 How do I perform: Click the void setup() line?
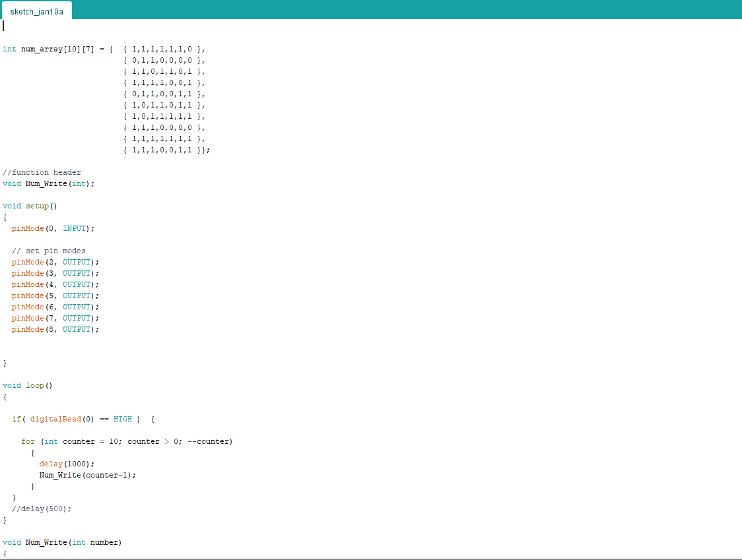click(x=30, y=206)
